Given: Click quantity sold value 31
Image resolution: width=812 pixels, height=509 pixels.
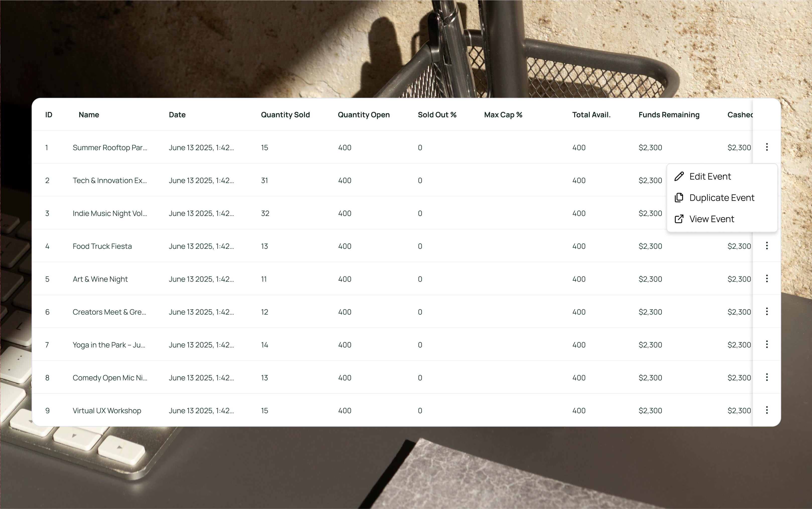Looking at the screenshot, I should click(265, 180).
